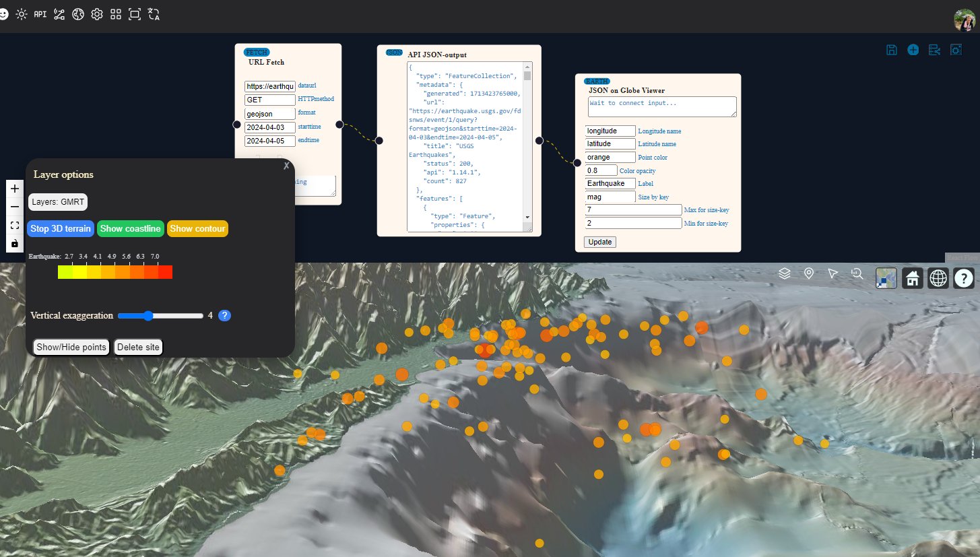980x557 pixels.
Task: Open the user profile avatar
Action: click(965, 20)
